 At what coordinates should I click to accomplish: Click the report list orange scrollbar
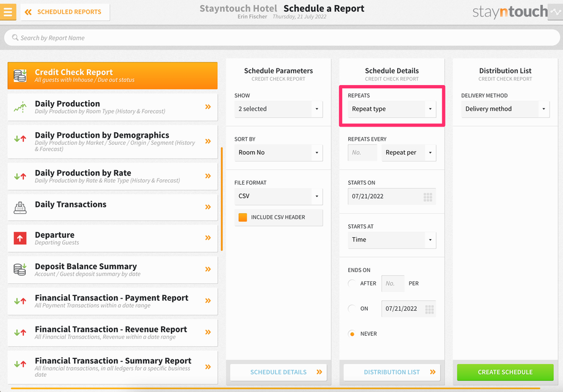point(222,199)
